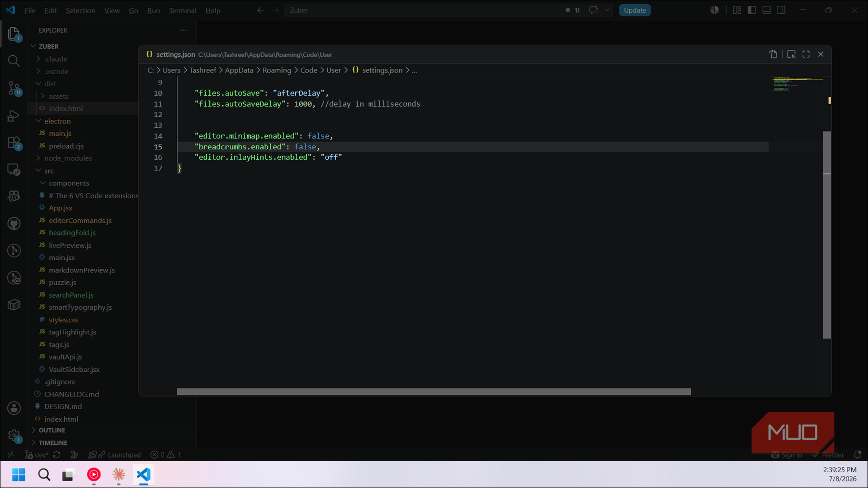Open styles.css in the explorer
The height and width of the screenshot is (488, 868).
(63, 320)
